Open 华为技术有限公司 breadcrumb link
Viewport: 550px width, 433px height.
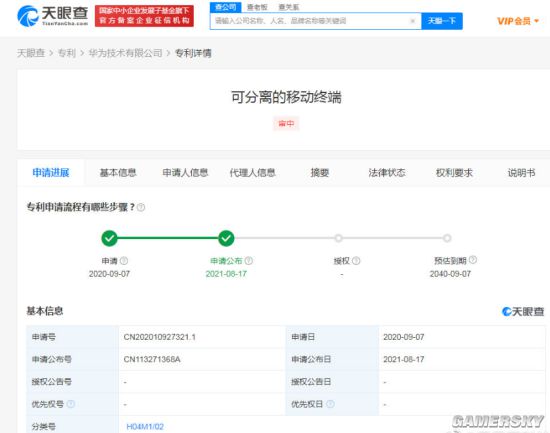pyautogui.click(x=125, y=53)
